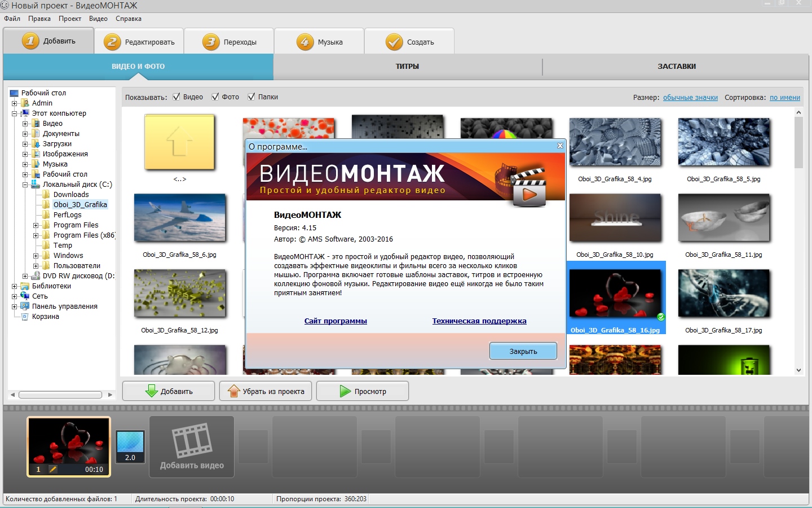
Task: Toggle the Фото filter checkbox
Action: pyautogui.click(x=215, y=97)
